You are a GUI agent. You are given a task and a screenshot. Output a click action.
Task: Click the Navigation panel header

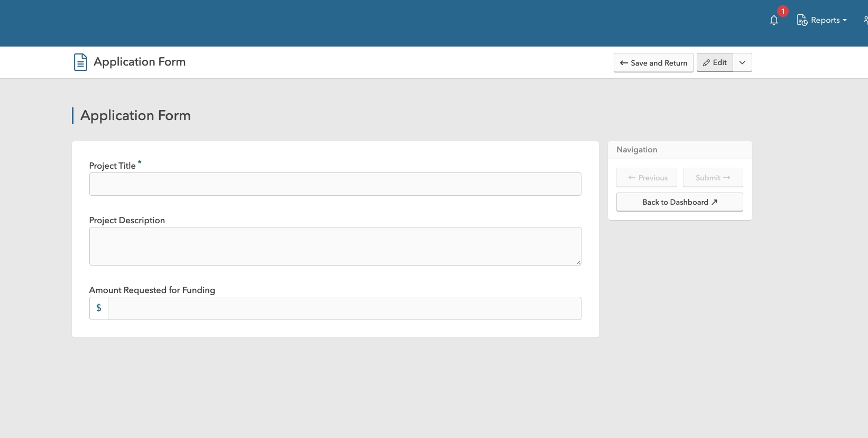(x=637, y=150)
